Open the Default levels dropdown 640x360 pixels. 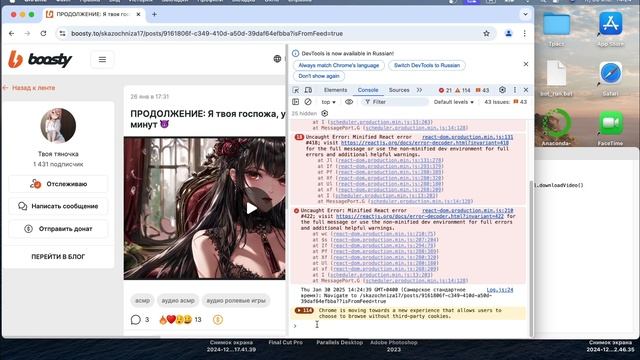(x=453, y=102)
